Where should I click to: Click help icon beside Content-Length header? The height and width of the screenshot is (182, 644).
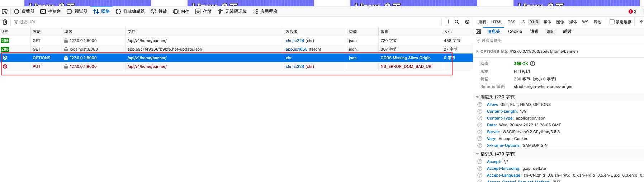point(480,111)
